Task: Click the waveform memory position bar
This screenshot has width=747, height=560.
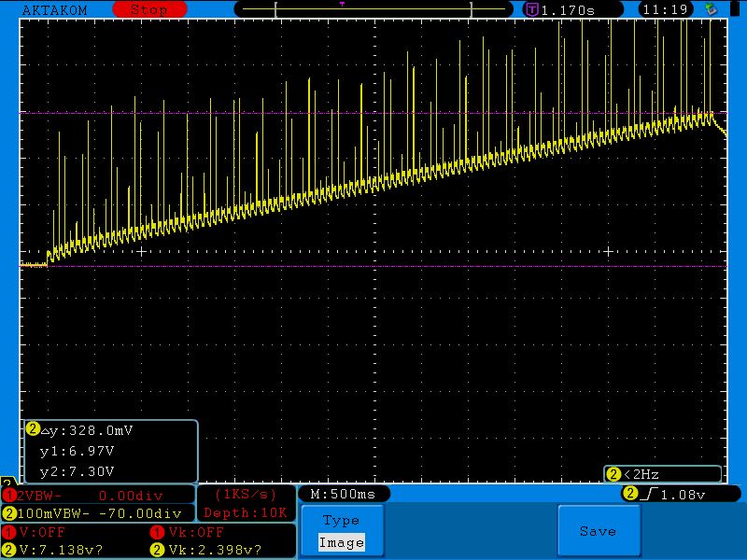Action: click(373, 9)
